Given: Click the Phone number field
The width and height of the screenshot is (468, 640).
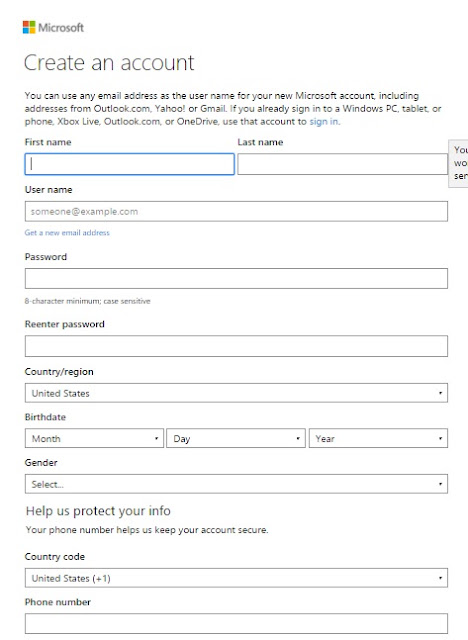Looking at the screenshot, I should point(236,624).
